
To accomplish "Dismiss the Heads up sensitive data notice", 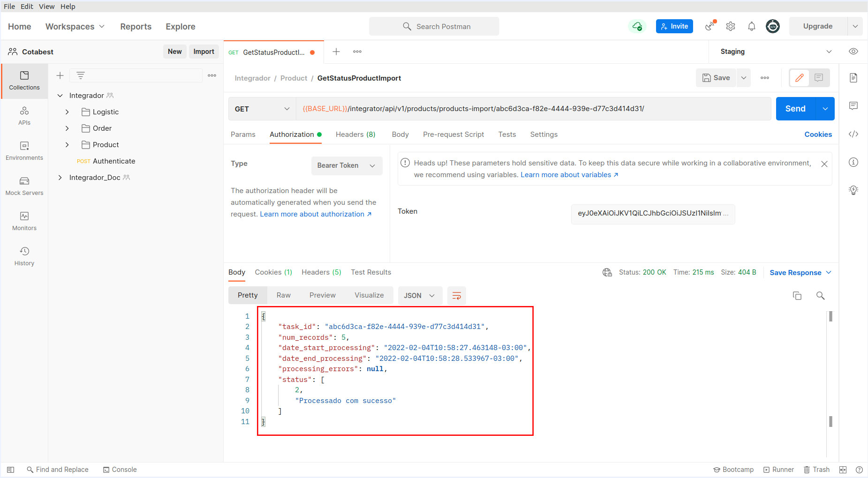I will point(824,164).
